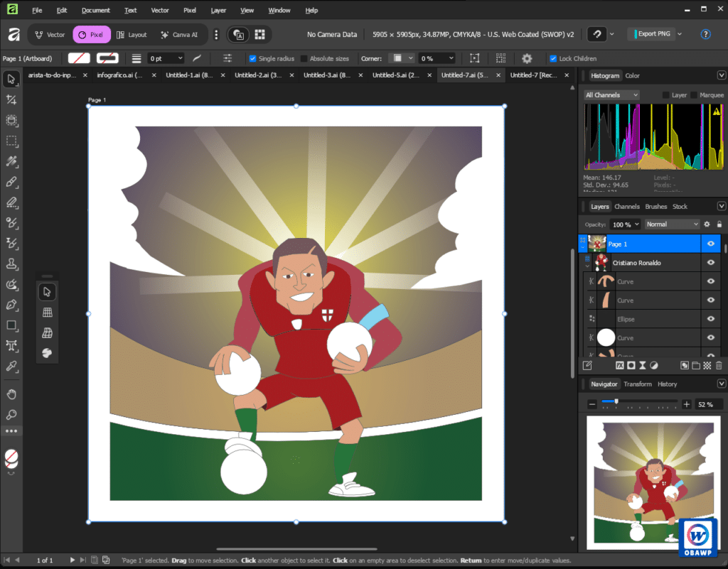Select the Artistic Text tool

(11, 345)
